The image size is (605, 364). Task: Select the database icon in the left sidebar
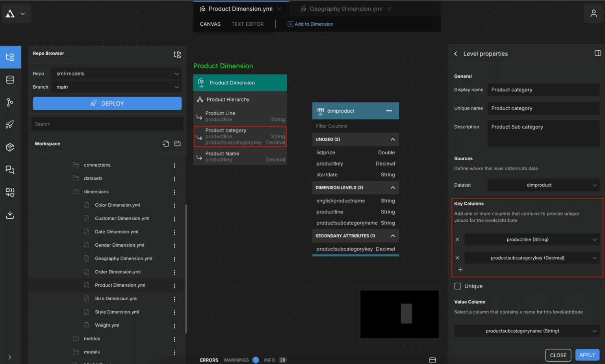[x=10, y=80]
